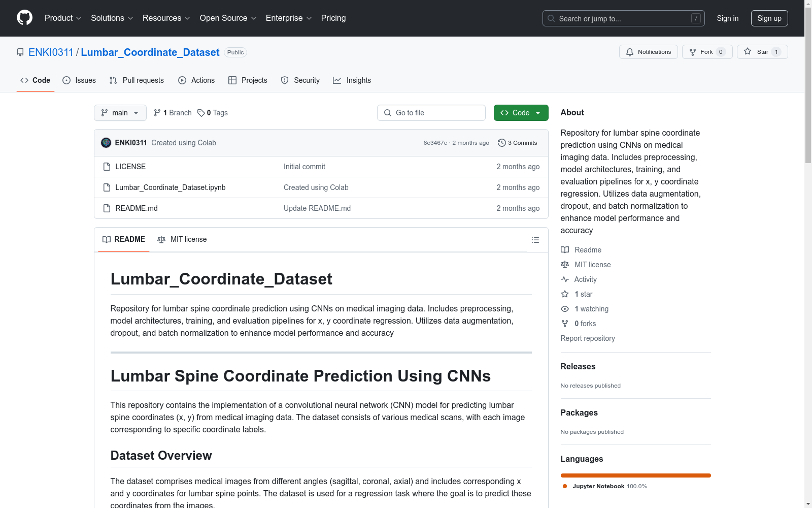View the 1 watching link
Screen dimensions: 812x508
click(x=585, y=309)
